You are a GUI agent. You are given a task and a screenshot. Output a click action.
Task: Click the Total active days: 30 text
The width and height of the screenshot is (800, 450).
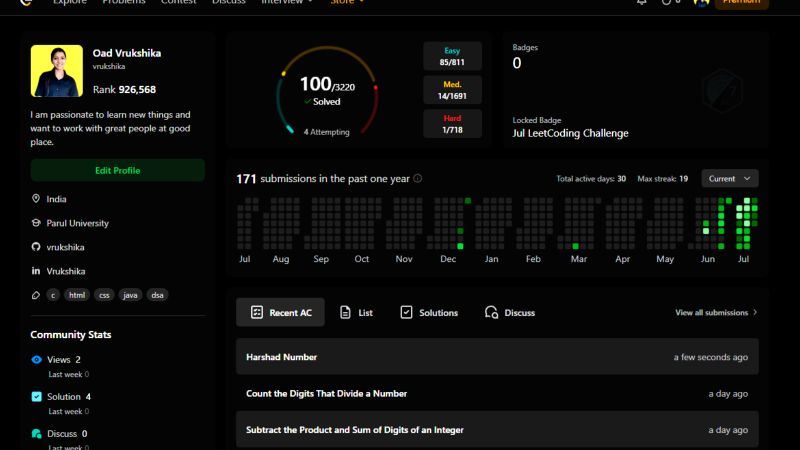(591, 179)
